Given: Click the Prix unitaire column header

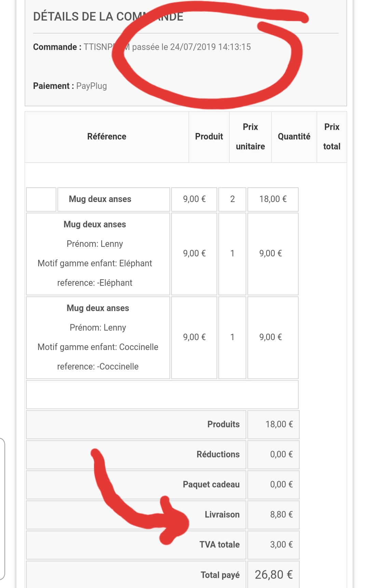Looking at the screenshot, I should [x=250, y=137].
